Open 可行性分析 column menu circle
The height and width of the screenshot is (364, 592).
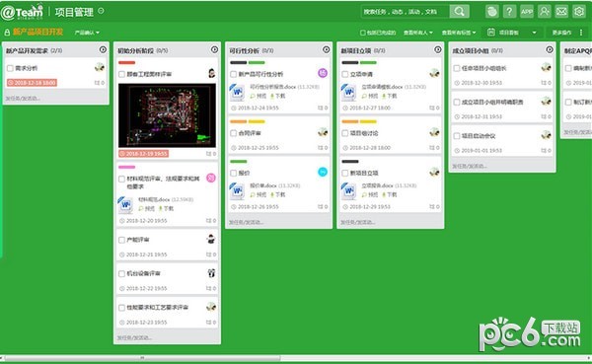pyautogui.click(x=327, y=50)
